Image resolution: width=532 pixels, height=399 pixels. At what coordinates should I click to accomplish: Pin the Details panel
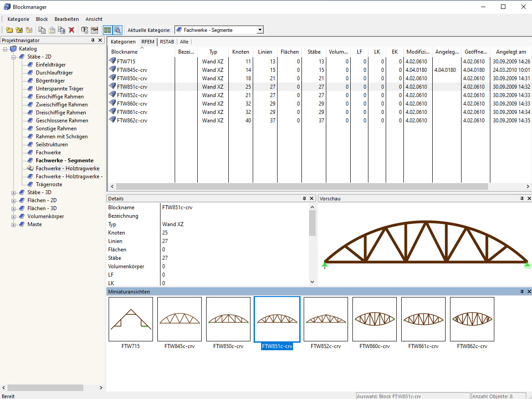pos(305,199)
